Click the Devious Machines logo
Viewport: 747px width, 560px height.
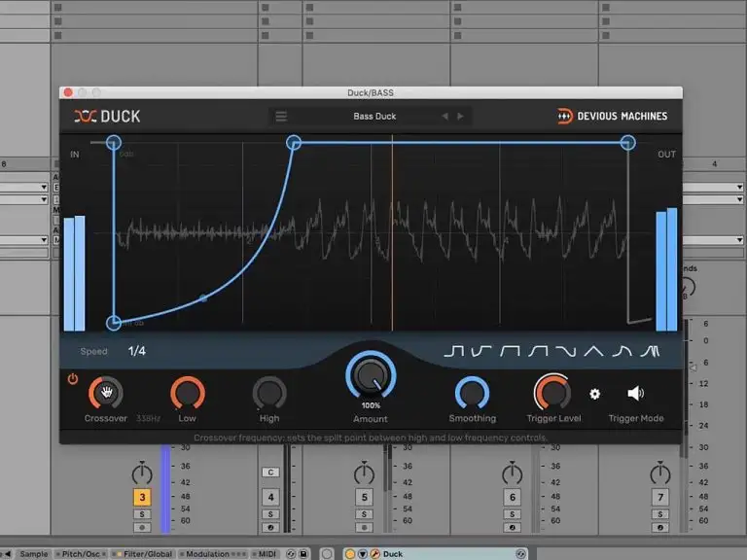coord(612,116)
